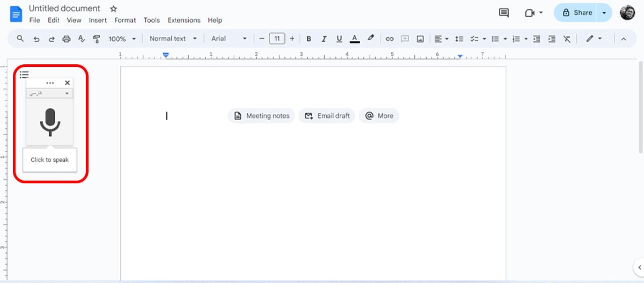Open the highlight color tool
The image size is (644, 283).
pos(370,38)
